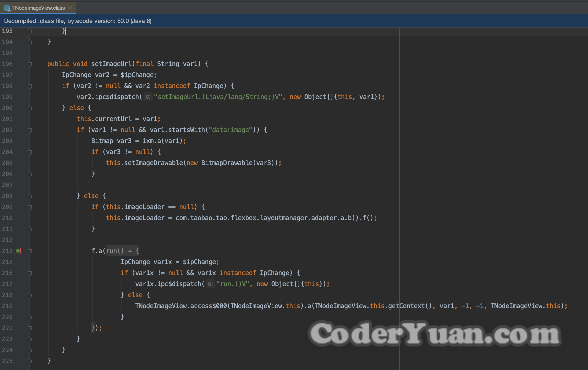This screenshot has height=370, width=588.
Task: Collapse the if block on line 198
Action: (30, 86)
